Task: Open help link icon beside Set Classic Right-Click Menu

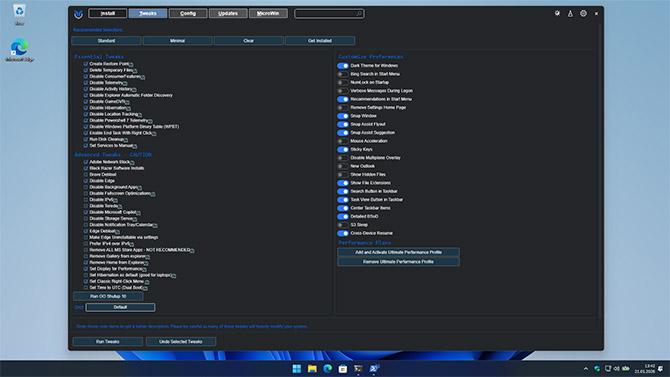Action: tap(147, 282)
